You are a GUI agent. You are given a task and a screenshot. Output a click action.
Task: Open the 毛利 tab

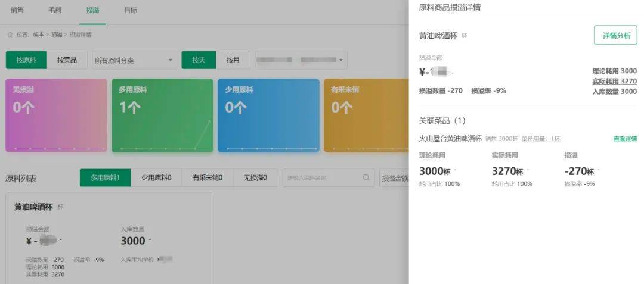(x=55, y=11)
